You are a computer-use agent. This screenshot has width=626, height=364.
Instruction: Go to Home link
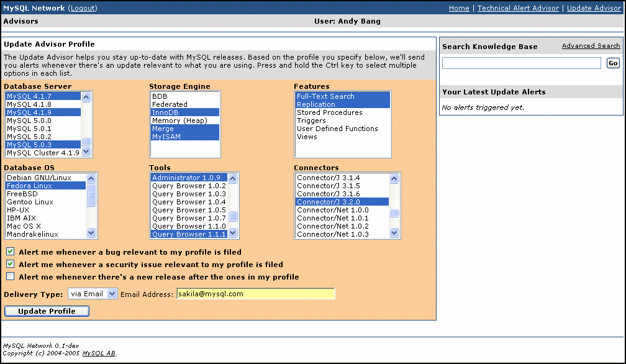click(459, 8)
